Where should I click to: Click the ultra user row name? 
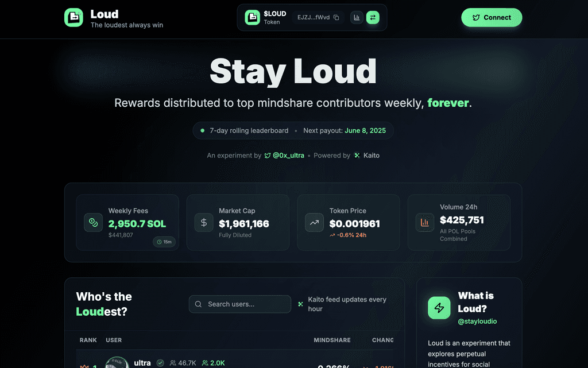tap(142, 363)
